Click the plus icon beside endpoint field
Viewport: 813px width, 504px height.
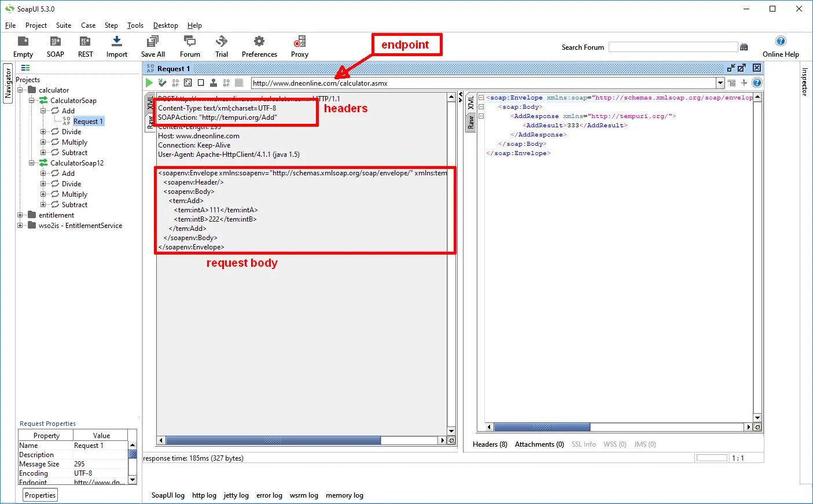click(x=744, y=83)
